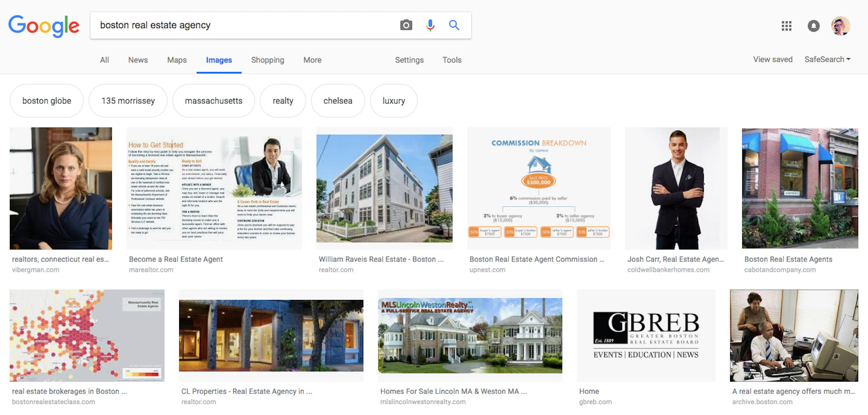This screenshot has height=415, width=868.
Task: Open Google notifications bell
Action: [814, 26]
